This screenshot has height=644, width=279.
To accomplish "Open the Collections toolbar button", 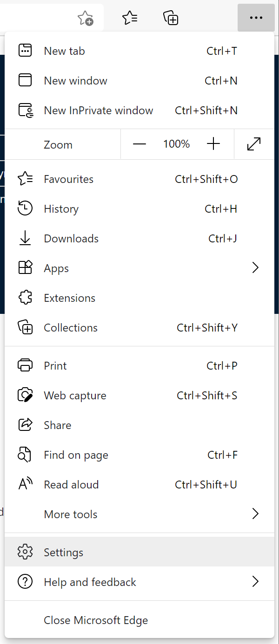I will pyautogui.click(x=171, y=18).
